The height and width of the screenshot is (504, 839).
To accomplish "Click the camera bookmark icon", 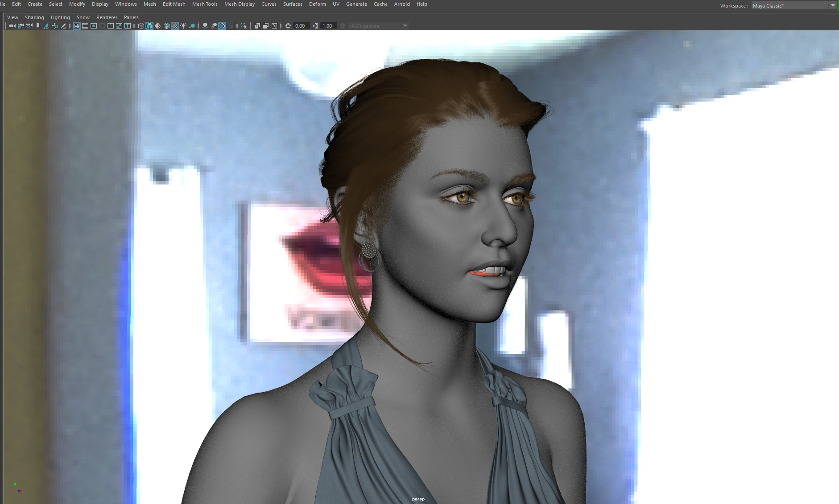I will coord(38,26).
